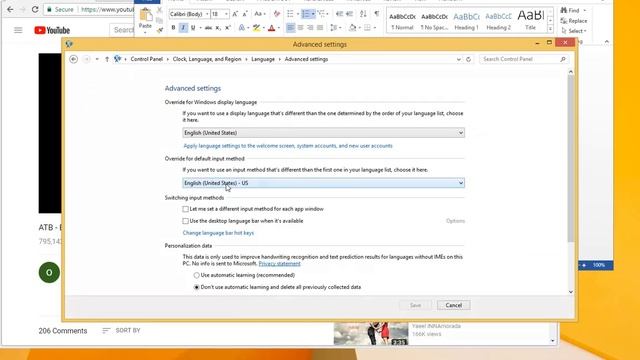The image size is (640, 360).
Task: Align text right in Word ribbon
Action: click(x=310, y=28)
